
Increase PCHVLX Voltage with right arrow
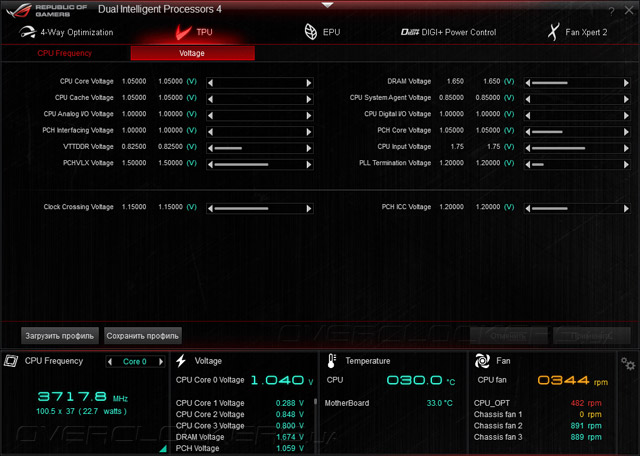[309, 165]
